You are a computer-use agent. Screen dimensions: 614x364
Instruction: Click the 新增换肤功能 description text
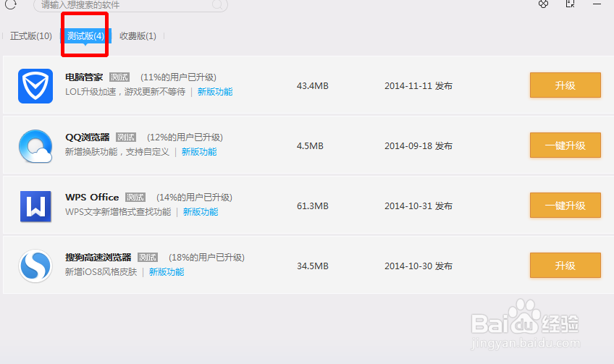click(x=117, y=152)
